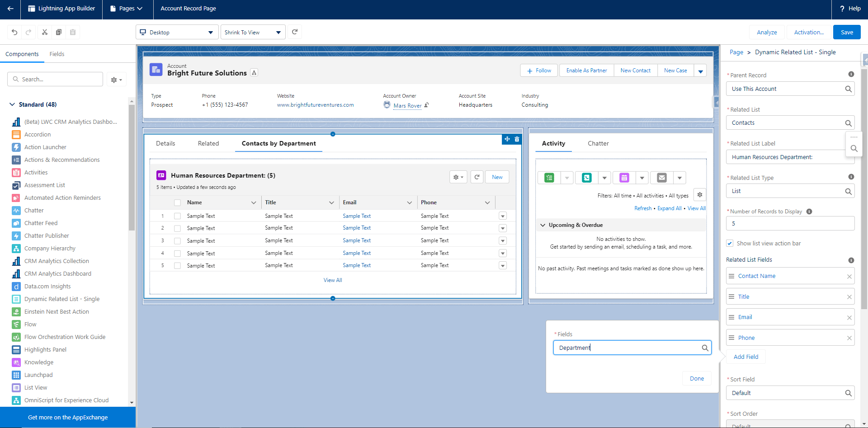Open Sort Field combobox
This screenshot has width=868, height=428.
[790, 393]
